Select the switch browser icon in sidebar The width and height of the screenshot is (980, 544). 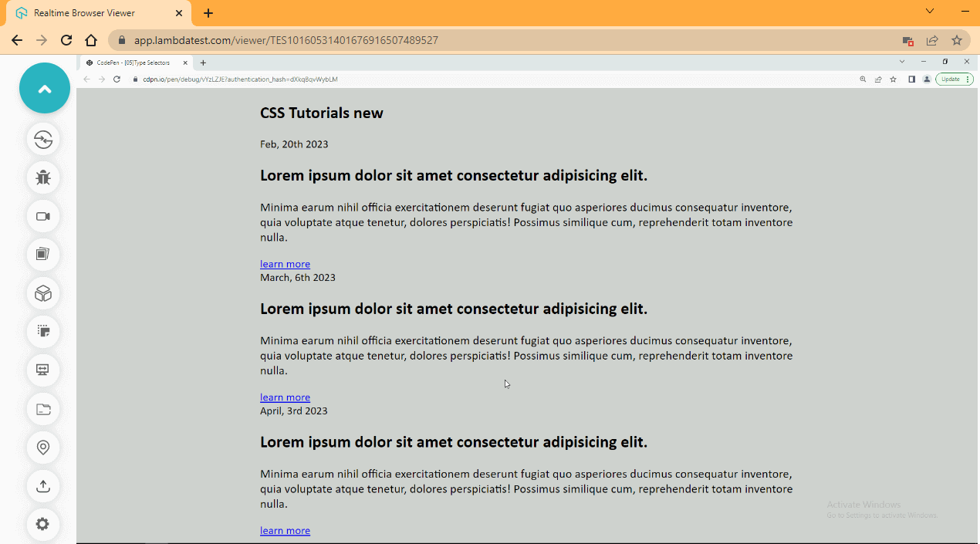[43, 140]
